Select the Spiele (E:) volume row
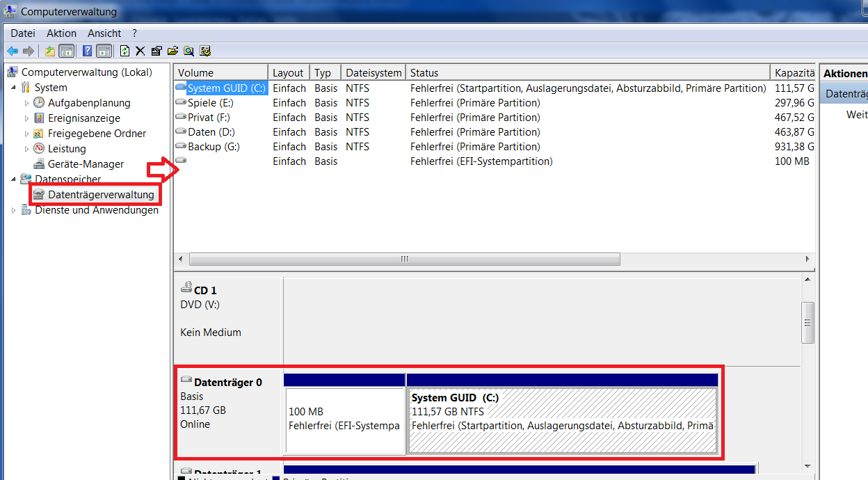Screen dimensions: 868x480 pos(495,103)
